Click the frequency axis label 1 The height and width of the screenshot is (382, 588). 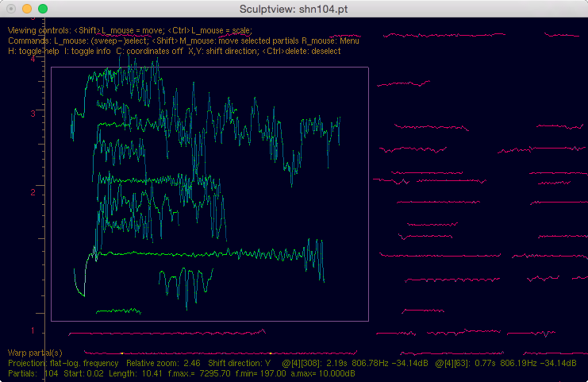pos(32,330)
